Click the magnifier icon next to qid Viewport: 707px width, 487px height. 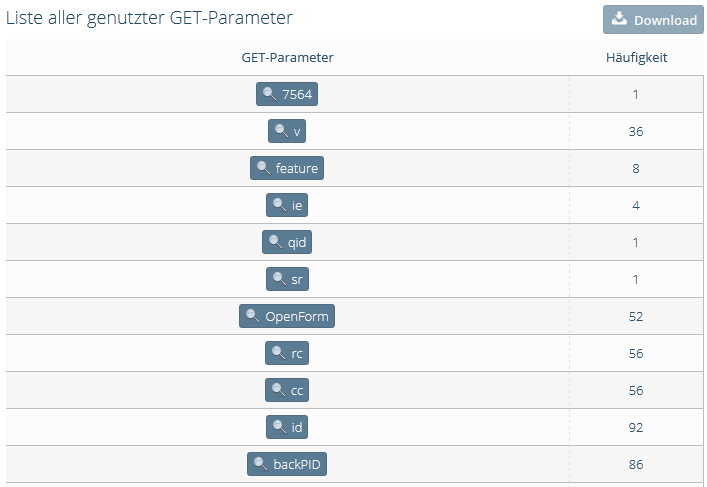275,242
